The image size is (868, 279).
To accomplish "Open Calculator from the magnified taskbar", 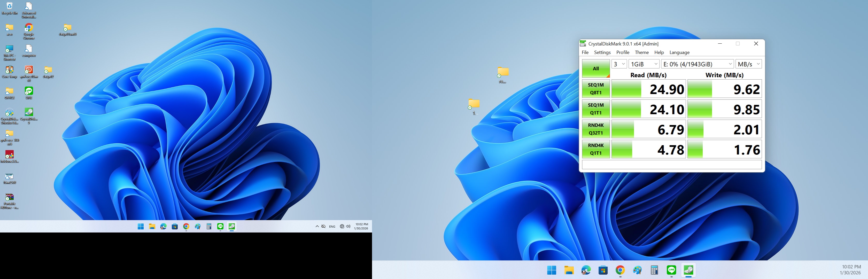I will click(x=654, y=270).
